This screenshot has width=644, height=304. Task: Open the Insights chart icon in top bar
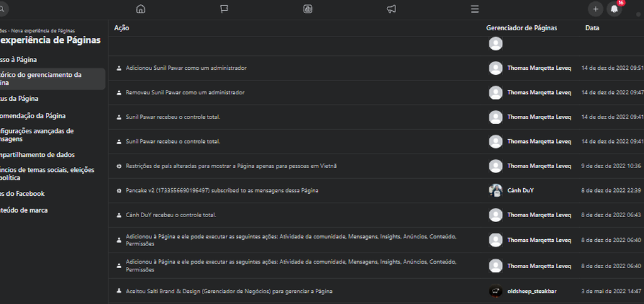tap(308, 9)
